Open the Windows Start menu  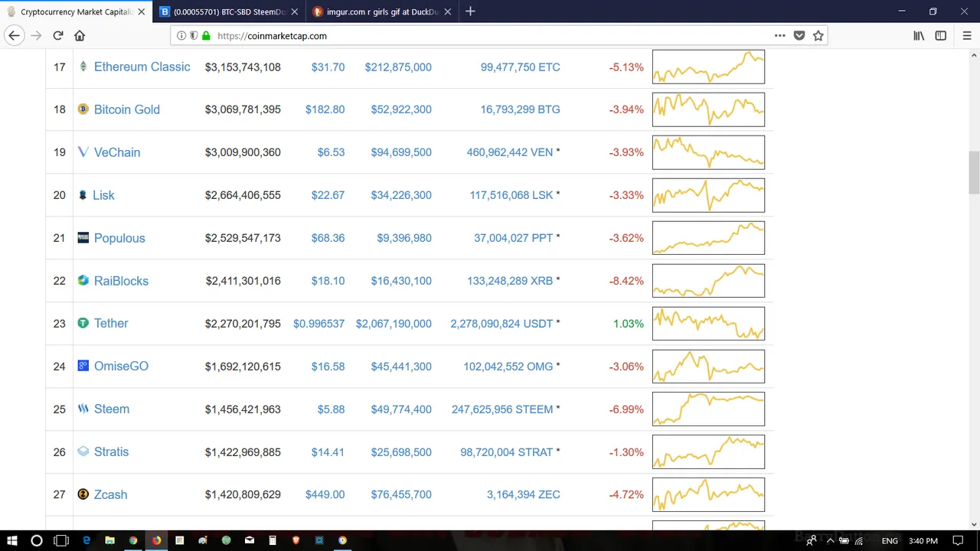point(12,540)
